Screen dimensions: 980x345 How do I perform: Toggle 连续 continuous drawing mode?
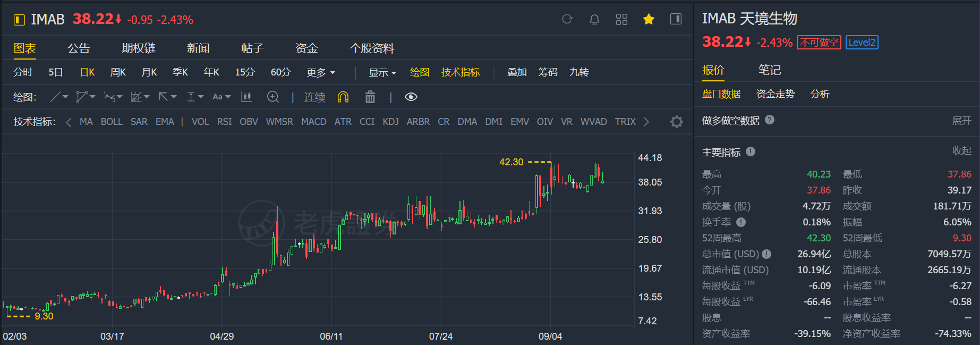coord(314,97)
